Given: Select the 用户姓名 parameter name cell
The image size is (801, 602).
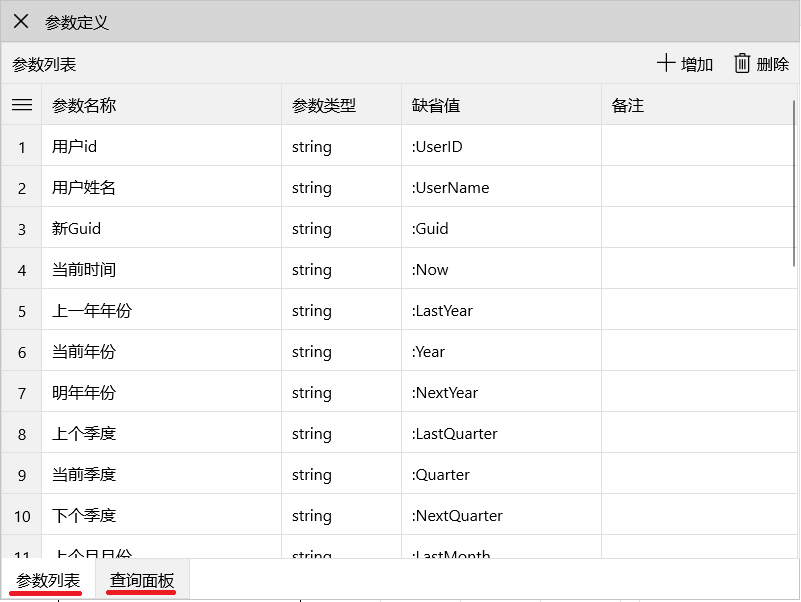Looking at the screenshot, I should [161, 188].
